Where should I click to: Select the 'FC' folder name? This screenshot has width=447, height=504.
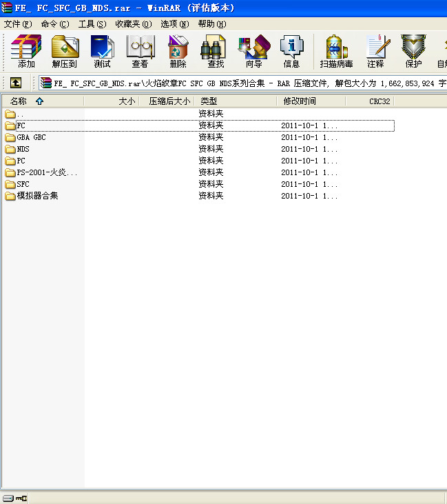click(x=21, y=125)
